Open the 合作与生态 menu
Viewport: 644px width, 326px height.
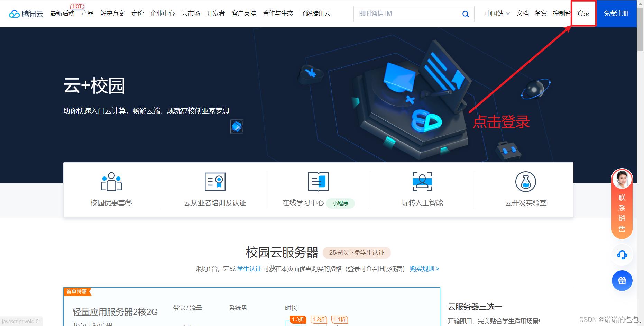pyautogui.click(x=278, y=13)
